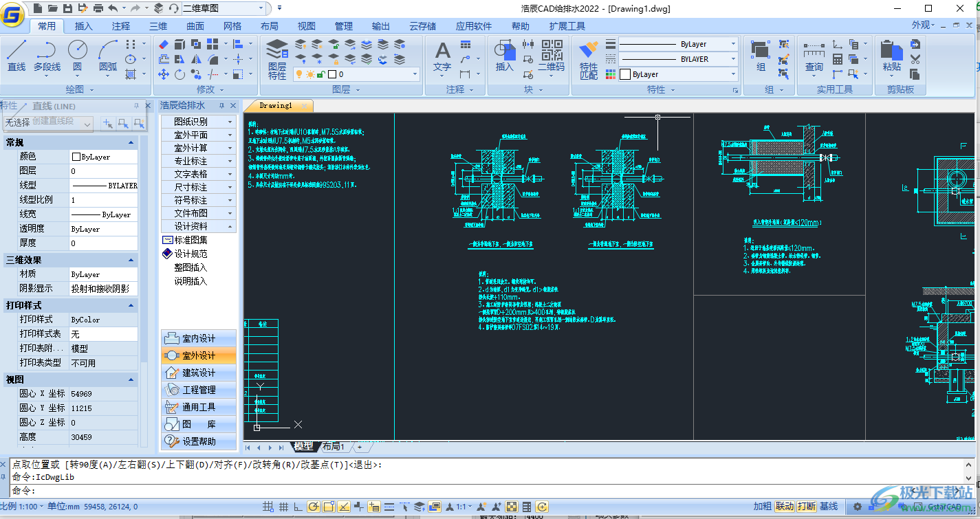This screenshot has height=519, width=980.
Task: Click the 室内设计 button
Action: click(x=199, y=338)
